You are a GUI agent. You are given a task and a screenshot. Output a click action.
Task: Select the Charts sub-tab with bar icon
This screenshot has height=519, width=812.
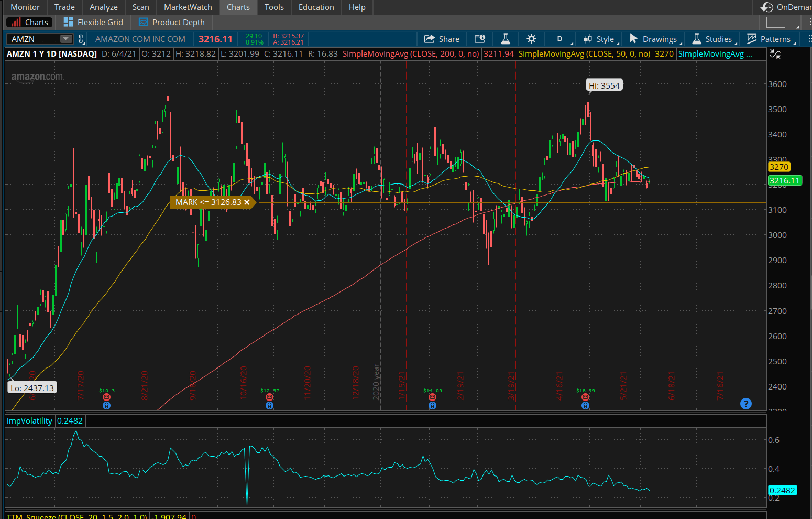tap(29, 22)
